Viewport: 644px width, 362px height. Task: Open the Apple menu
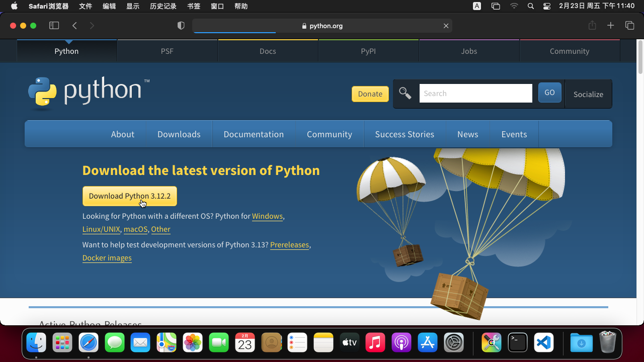point(14,6)
